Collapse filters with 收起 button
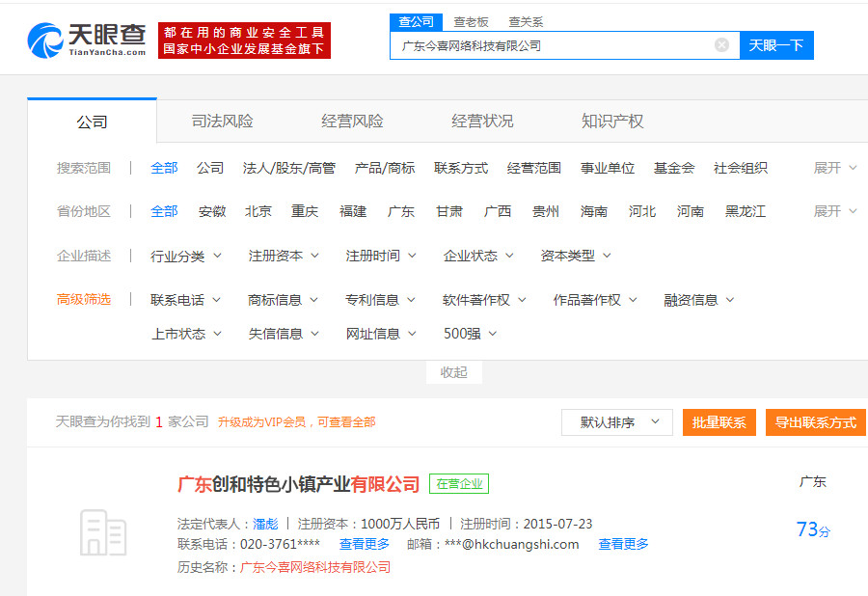This screenshot has width=868, height=596. click(x=453, y=372)
